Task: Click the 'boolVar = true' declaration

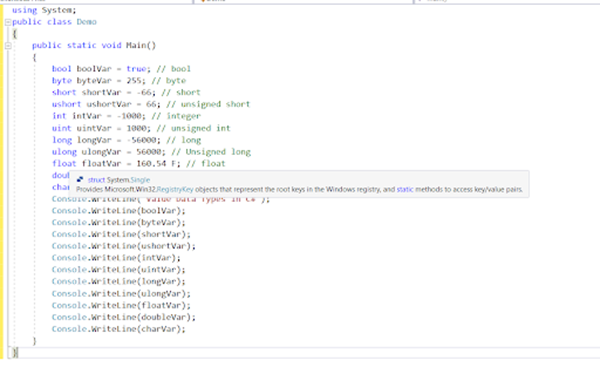Action: pyautogui.click(x=111, y=69)
